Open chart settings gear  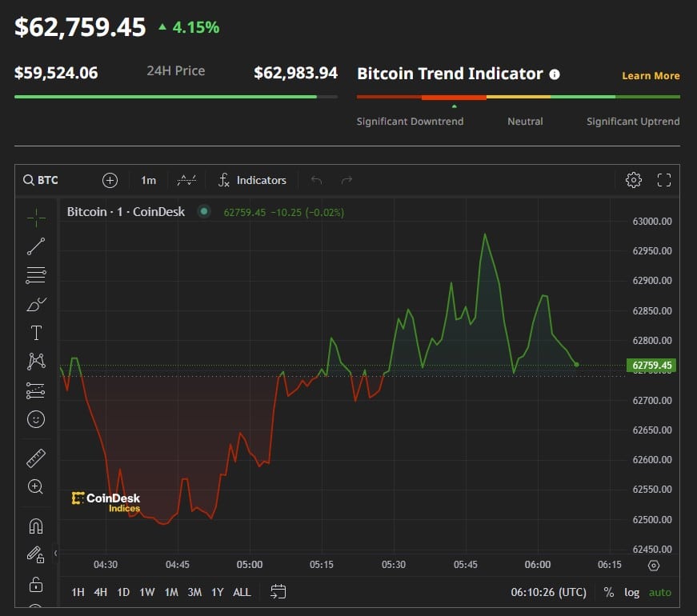coord(634,180)
